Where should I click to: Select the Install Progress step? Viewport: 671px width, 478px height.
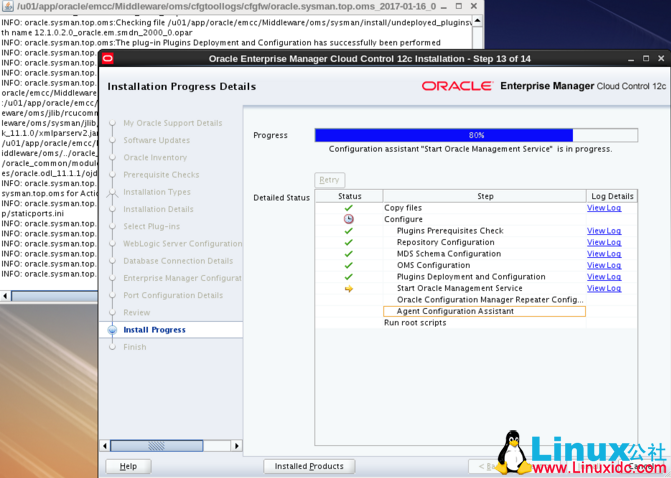coord(154,330)
